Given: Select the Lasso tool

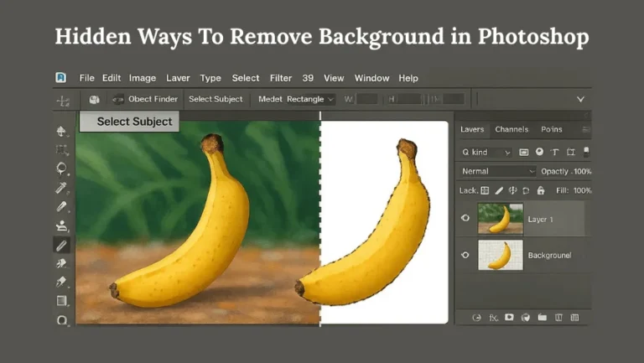Looking at the screenshot, I should (x=61, y=168).
